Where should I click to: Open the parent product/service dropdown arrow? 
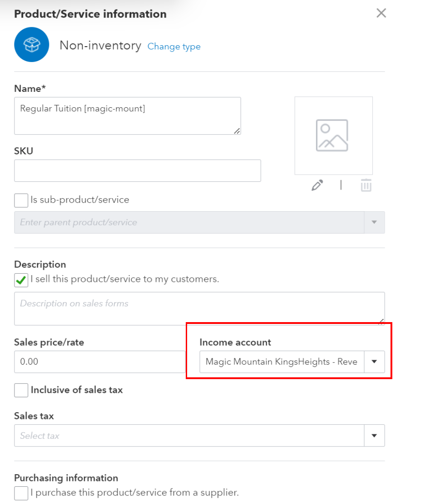click(x=374, y=222)
